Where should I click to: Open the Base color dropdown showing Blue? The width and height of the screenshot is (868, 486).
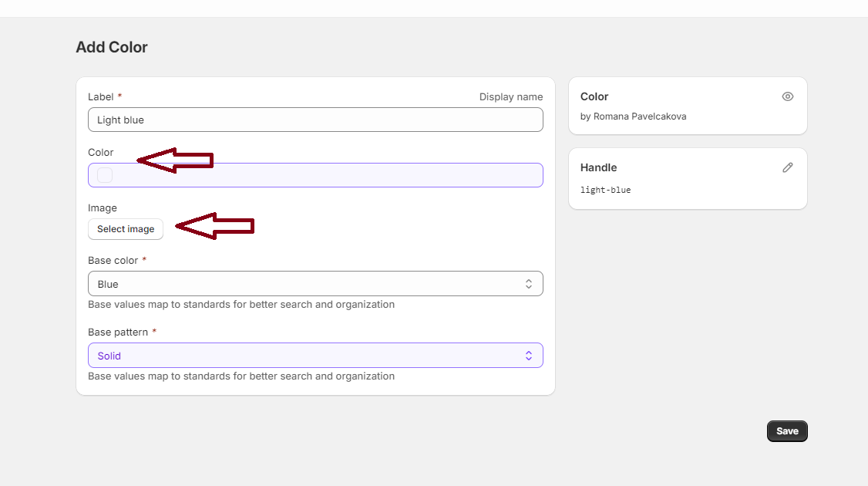308,284
